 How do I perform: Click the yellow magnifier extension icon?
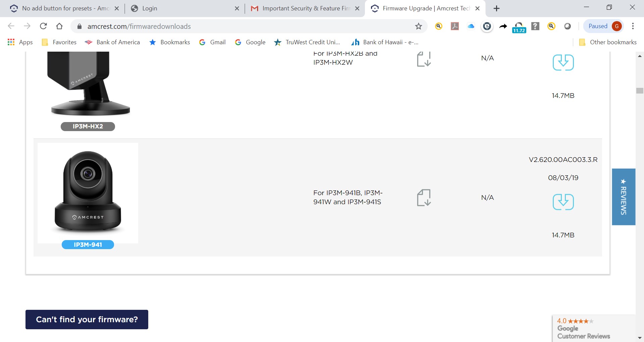coord(439,26)
